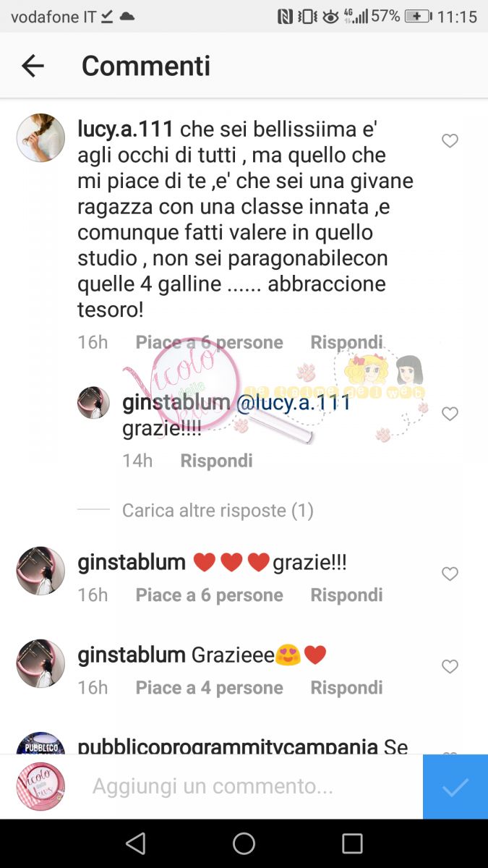Screen dimensions: 488x868
Task: Tap the heart beside the Grazieee comment
Action: (x=450, y=666)
